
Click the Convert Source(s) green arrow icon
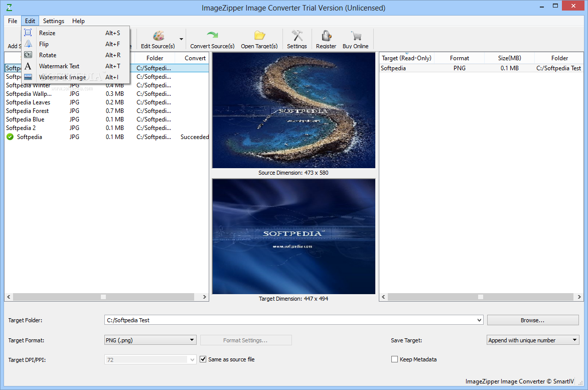212,35
